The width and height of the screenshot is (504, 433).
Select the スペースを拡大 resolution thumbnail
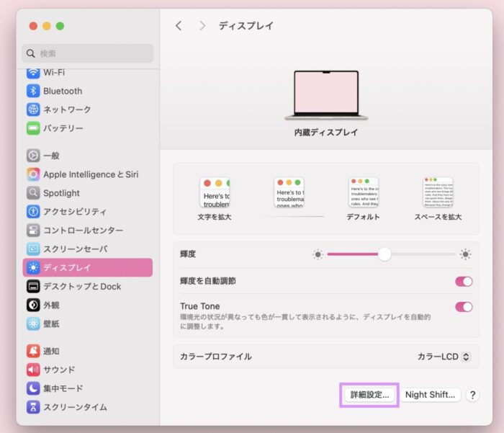click(x=438, y=193)
